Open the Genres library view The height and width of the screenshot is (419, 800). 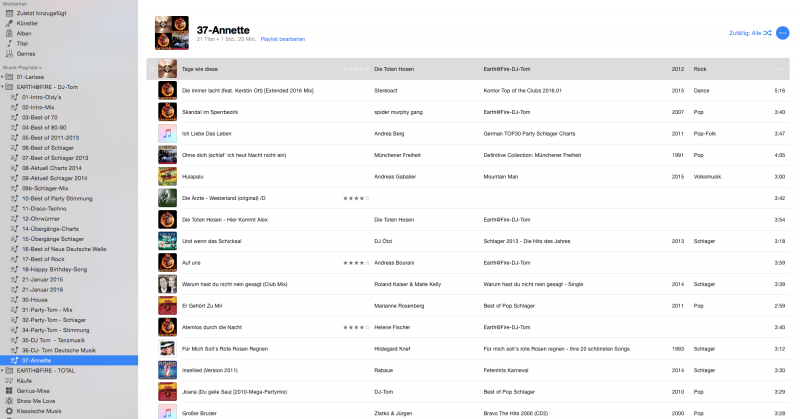26,54
